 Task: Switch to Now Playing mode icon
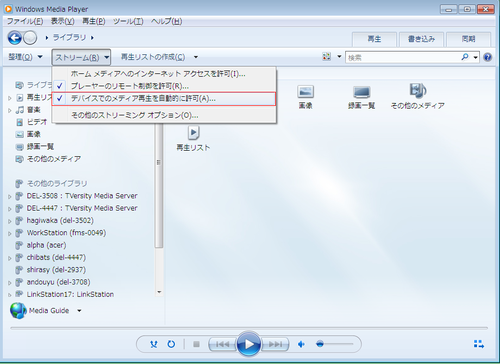pos(479,344)
